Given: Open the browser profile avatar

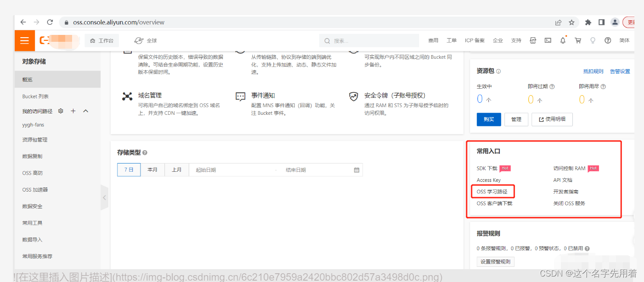Looking at the screenshot, I should pyautogui.click(x=615, y=22).
